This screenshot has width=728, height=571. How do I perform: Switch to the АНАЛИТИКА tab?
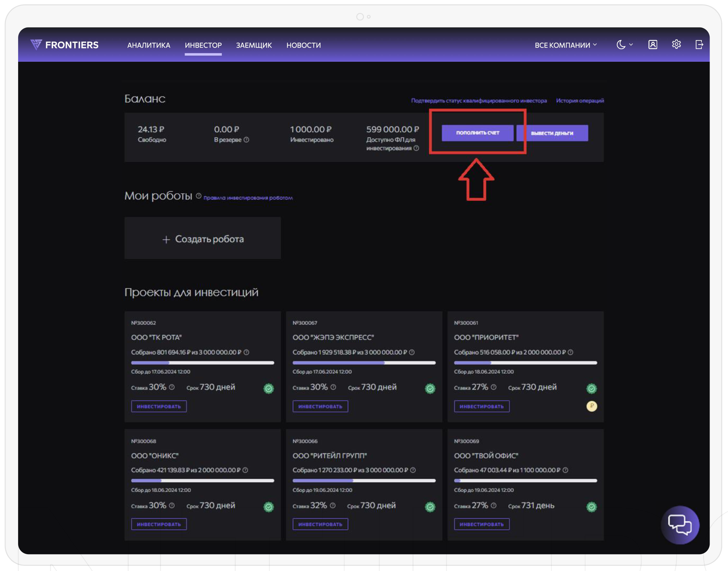click(x=148, y=45)
